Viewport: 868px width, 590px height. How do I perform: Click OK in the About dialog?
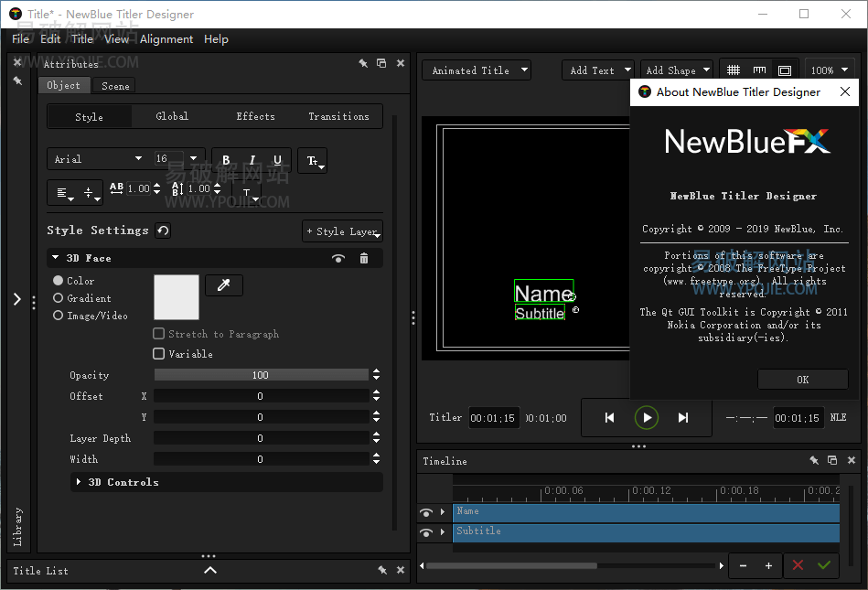[803, 380]
